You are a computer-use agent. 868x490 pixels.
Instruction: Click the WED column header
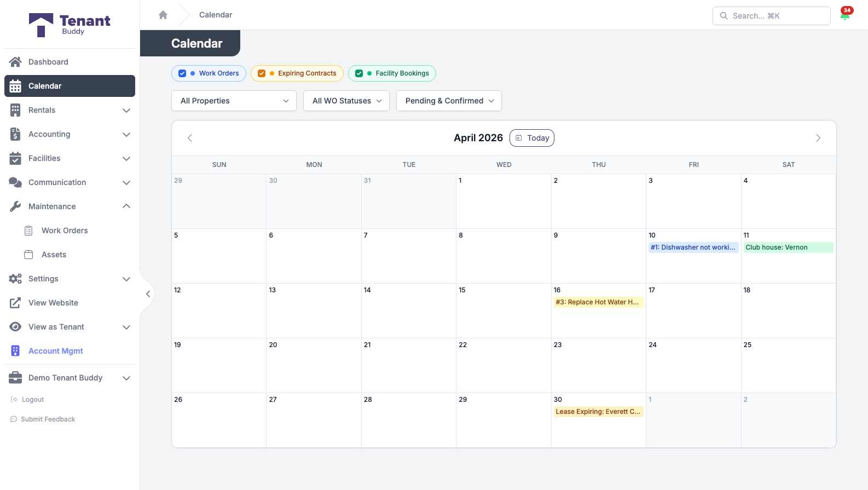504,165
